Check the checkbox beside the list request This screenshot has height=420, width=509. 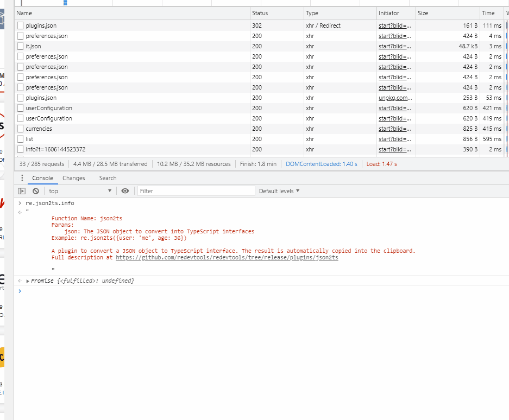(x=20, y=139)
